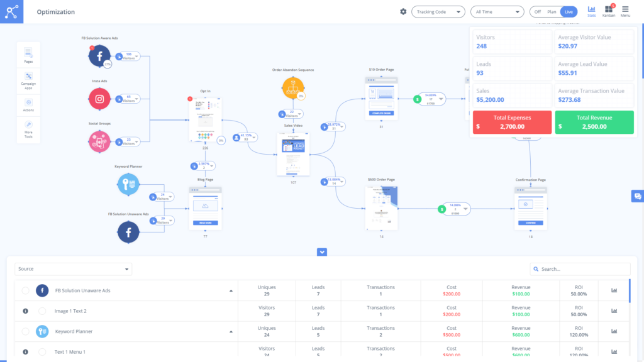Open the Tracking Code dropdown
Image resolution: width=644 pixels, height=362 pixels.
point(438,12)
